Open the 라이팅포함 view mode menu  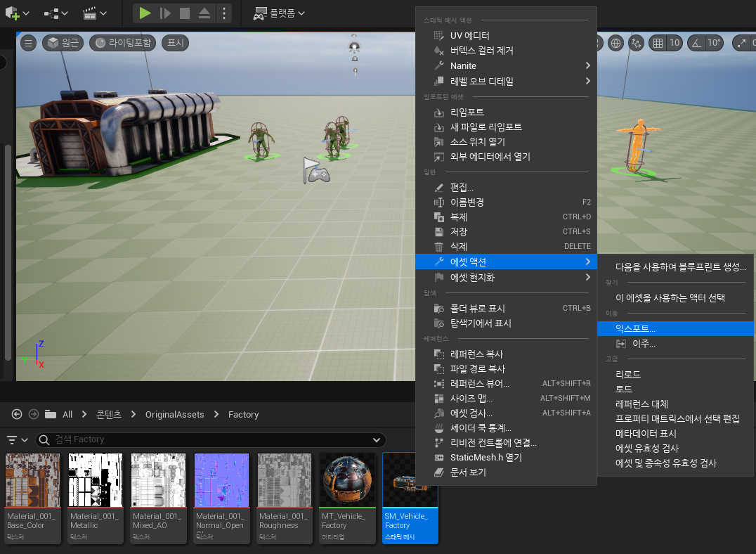[122, 43]
